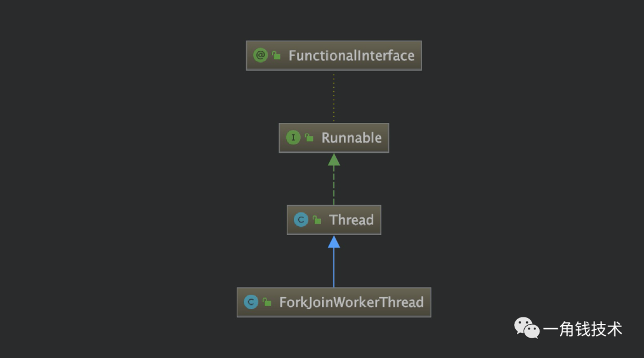Click the FunctionalInterface annotation @ icon
Viewport: 644px width, 358px height.
(x=260, y=55)
